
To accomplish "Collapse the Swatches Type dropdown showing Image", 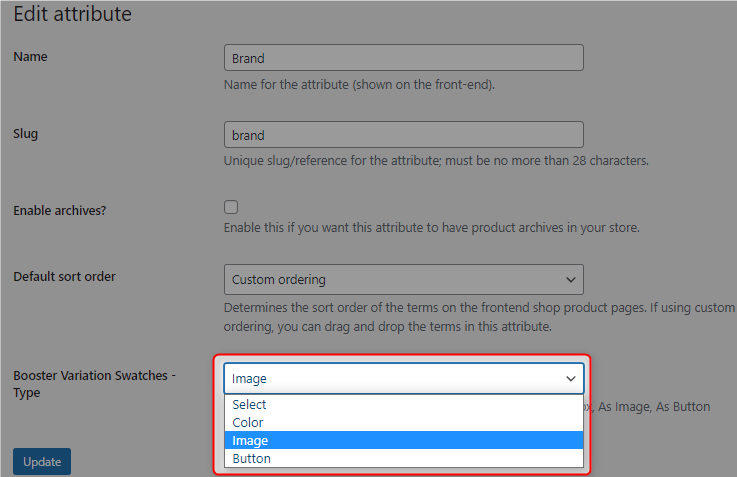I will click(x=404, y=378).
